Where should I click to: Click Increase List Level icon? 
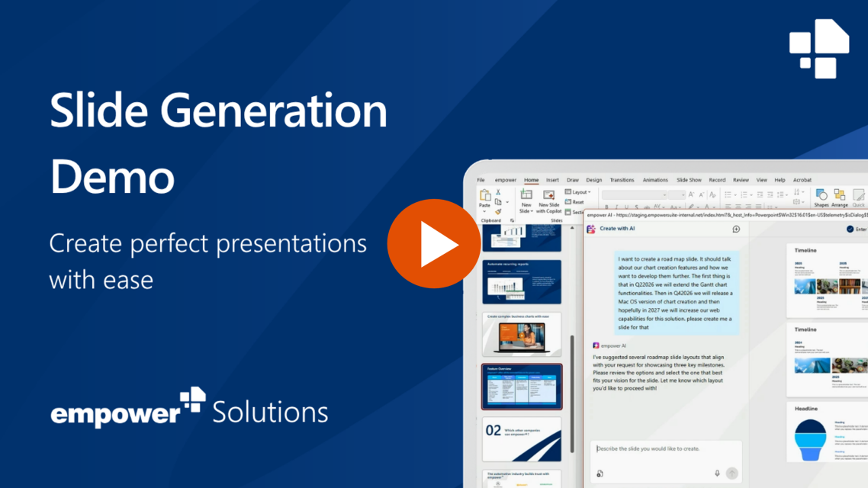(x=770, y=194)
